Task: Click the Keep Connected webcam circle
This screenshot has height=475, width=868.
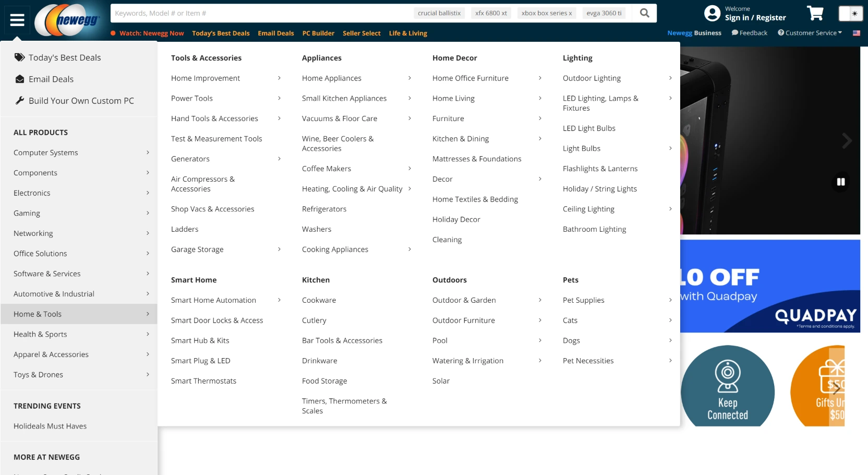Action: coord(727,386)
